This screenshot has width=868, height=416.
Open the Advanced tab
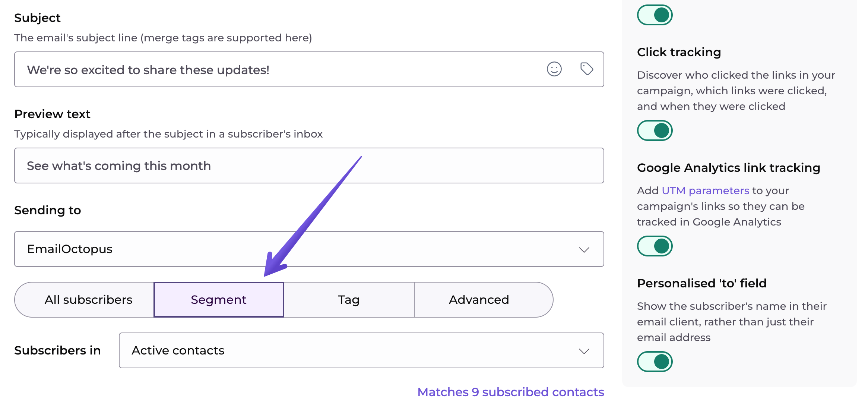(479, 300)
